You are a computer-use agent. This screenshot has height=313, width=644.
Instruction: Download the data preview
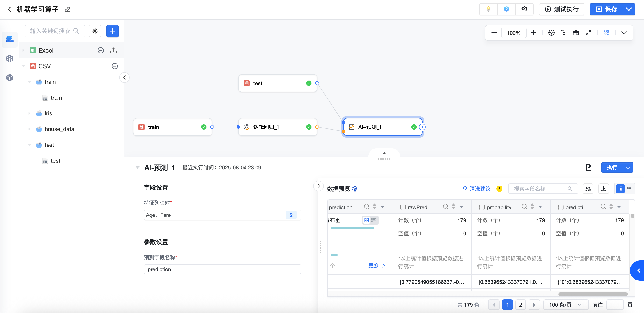[603, 189]
